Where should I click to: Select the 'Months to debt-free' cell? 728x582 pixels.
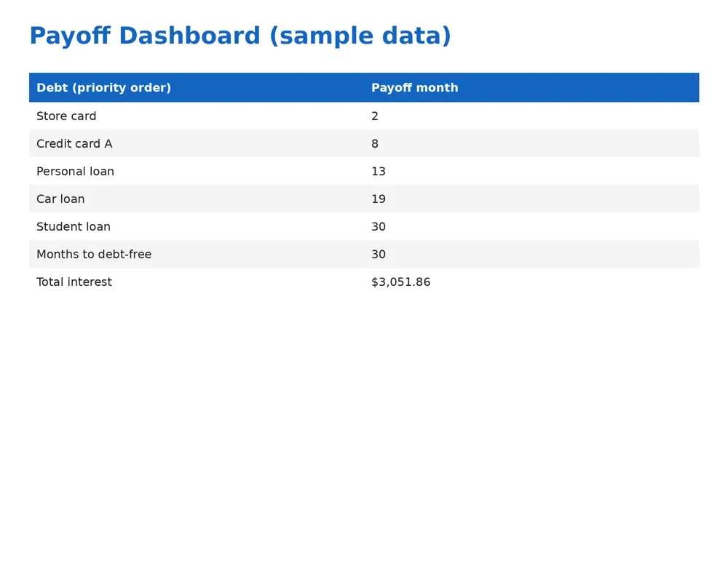[x=197, y=254]
